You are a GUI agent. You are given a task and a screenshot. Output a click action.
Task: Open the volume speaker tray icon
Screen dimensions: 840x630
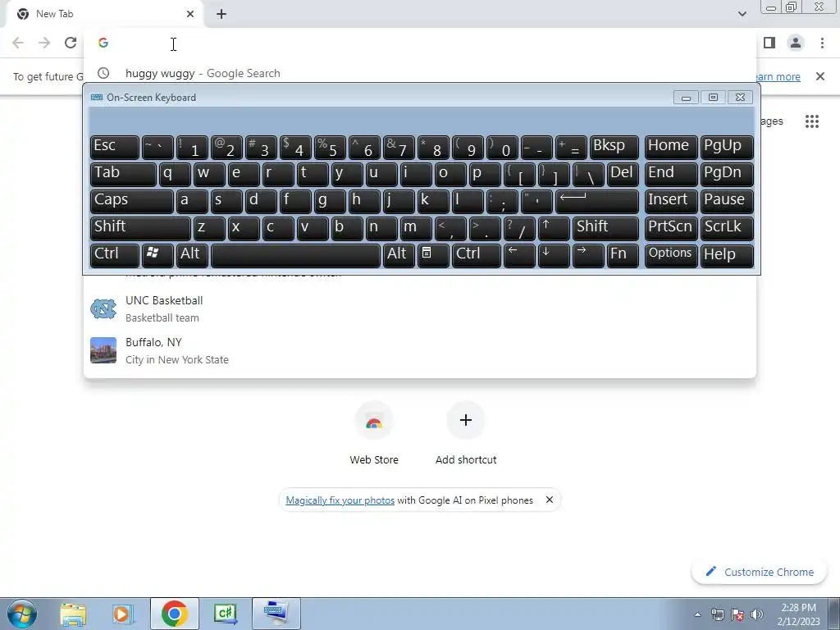click(756, 614)
